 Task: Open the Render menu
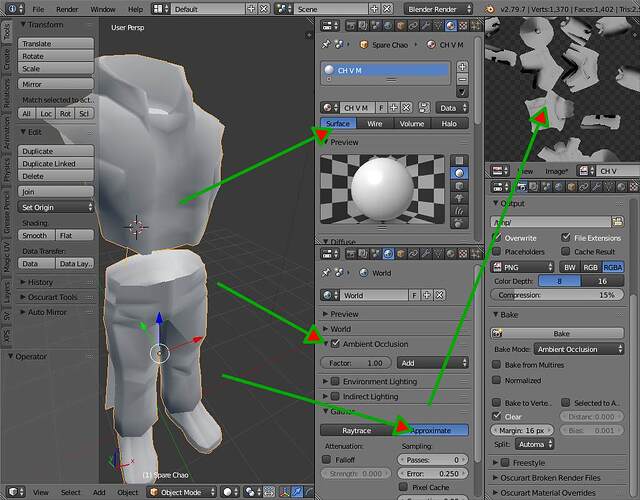67,9
